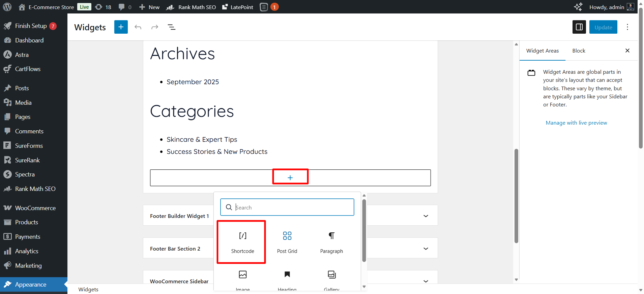The image size is (644, 294).
Task: Click the WordPress logo in admin bar
Action: [x=7, y=7]
